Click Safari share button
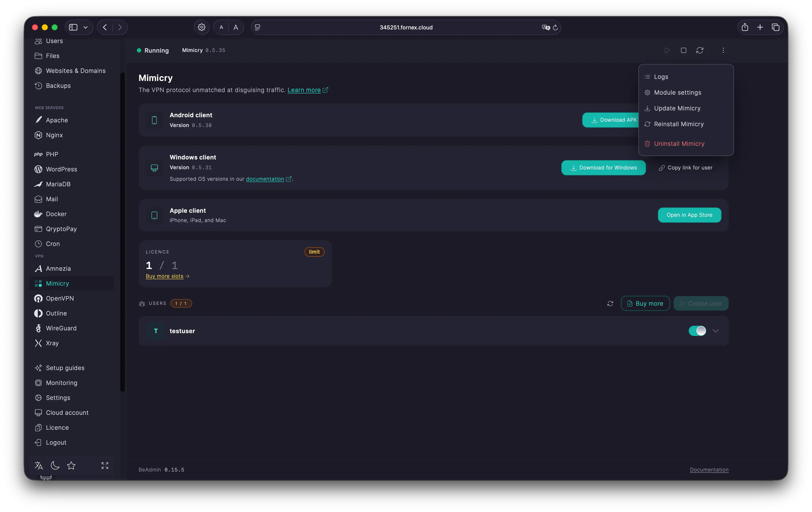Image resolution: width=812 pixels, height=512 pixels. [x=745, y=27]
